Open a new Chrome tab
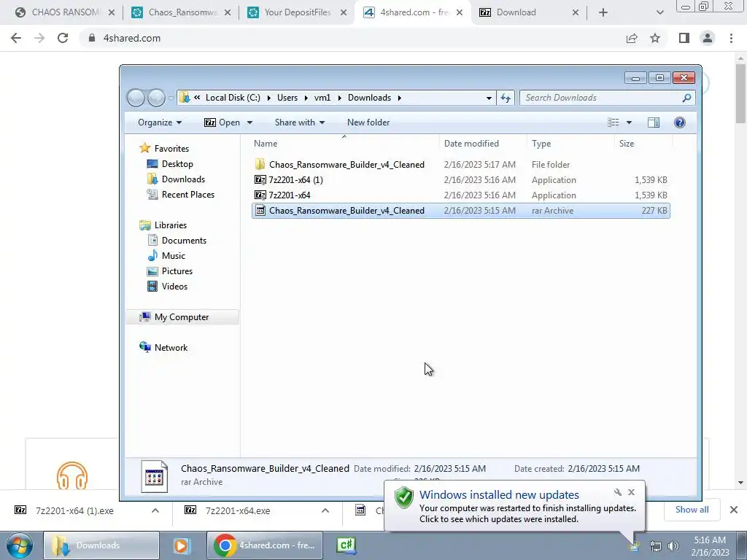 click(603, 12)
